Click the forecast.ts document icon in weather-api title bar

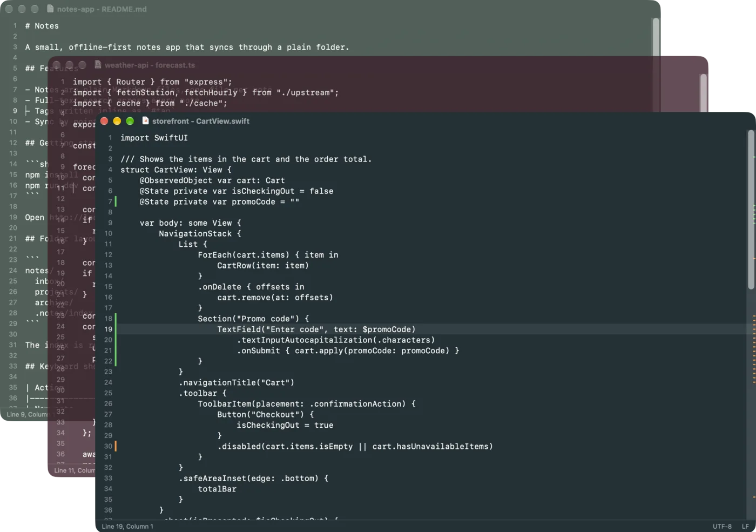tap(98, 65)
